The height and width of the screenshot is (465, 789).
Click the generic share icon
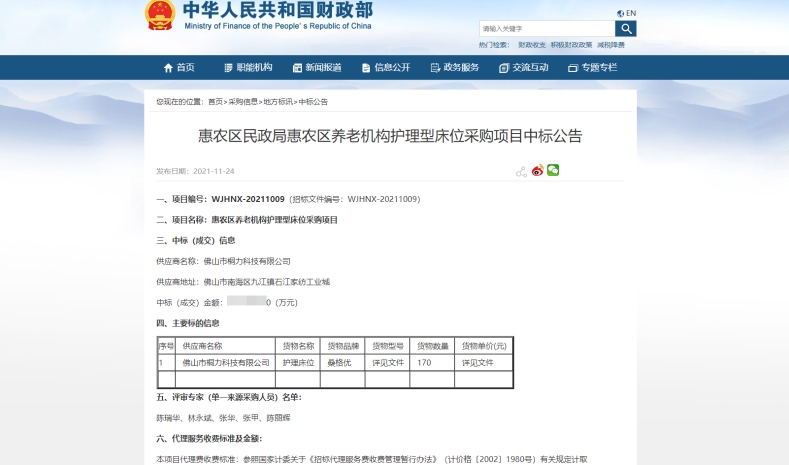click(521, 171)
